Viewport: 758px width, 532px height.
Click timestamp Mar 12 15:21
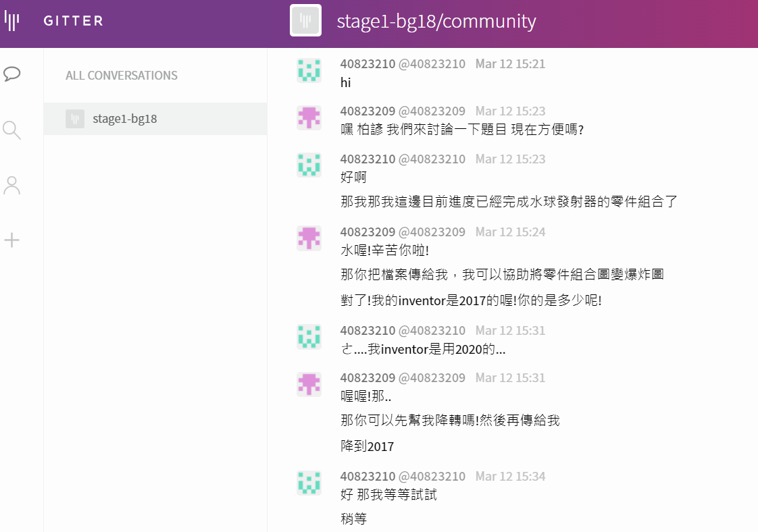click(510, 63)
